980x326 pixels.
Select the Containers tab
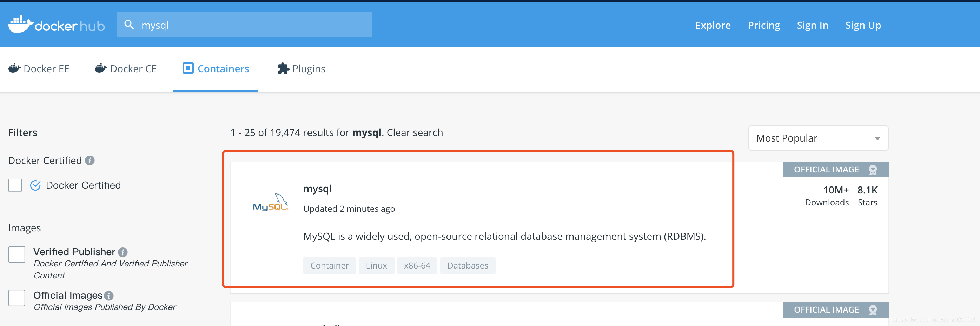pyautogui.click(x=216, y=69)
